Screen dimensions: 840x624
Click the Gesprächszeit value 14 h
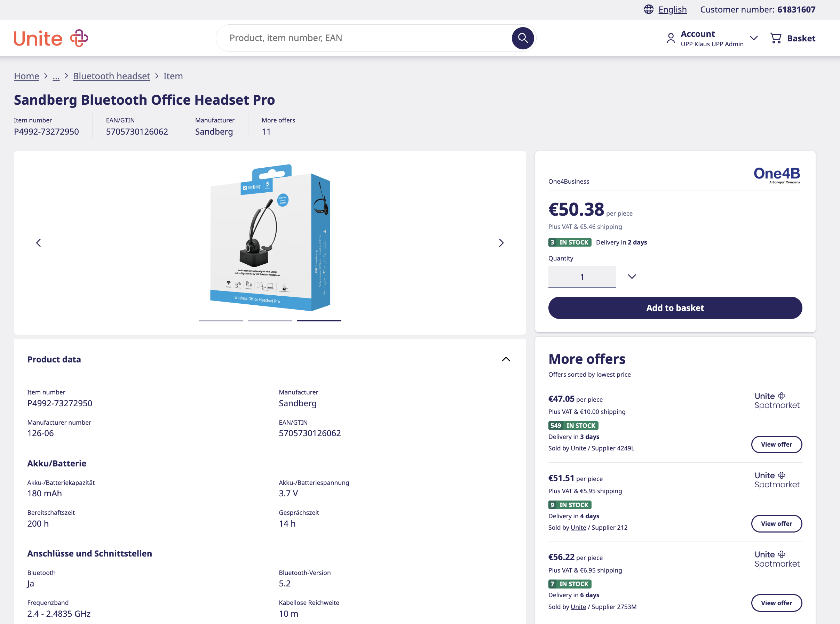[287, 524]
